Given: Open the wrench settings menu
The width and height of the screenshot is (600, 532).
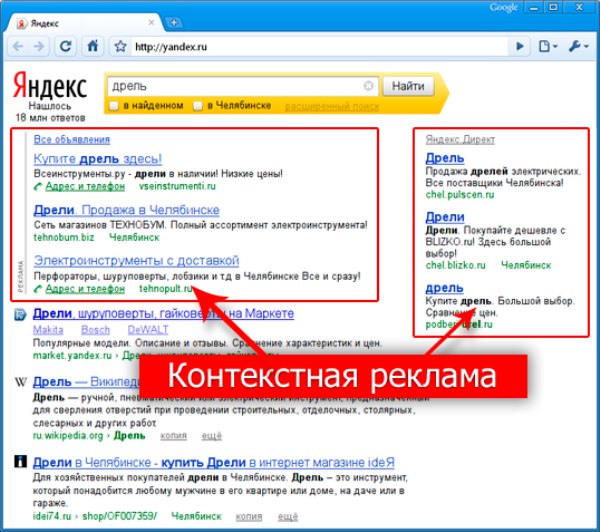Looking at the screenshot, I should pos(578,47).
